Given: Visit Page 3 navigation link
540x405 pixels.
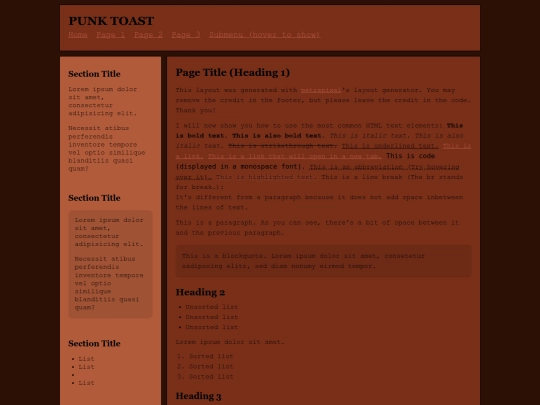Looking at the screenshot, I should 186,35.
